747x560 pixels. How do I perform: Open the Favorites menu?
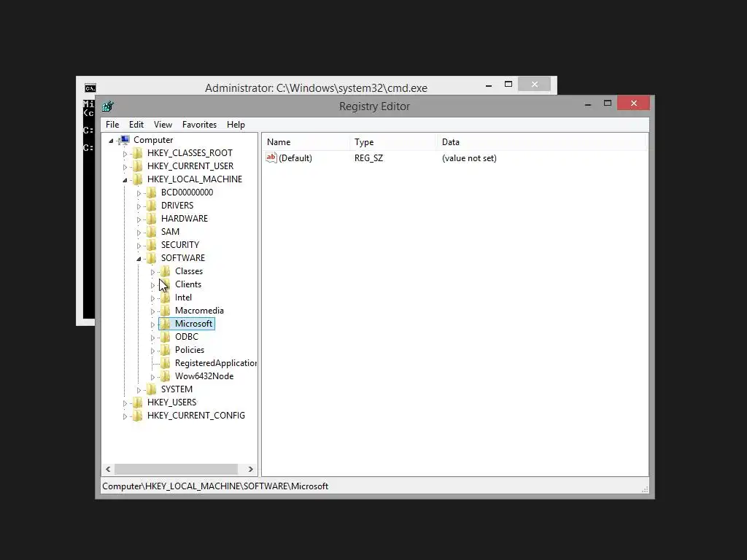[199, 124]
